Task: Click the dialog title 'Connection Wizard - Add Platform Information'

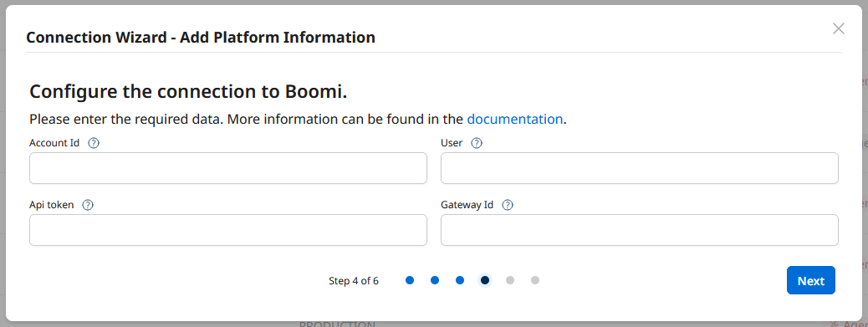Action: pos(201,38)
